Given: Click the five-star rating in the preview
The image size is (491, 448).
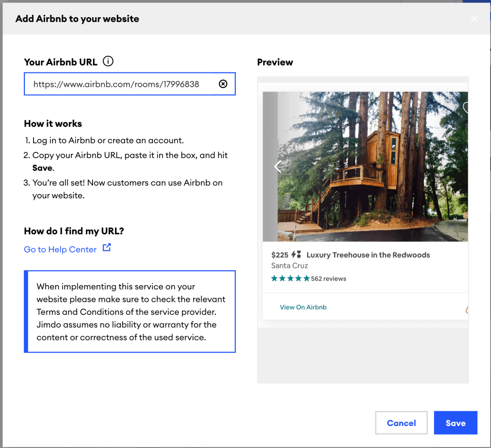Looking at the screenshot, I should (290, 278).
